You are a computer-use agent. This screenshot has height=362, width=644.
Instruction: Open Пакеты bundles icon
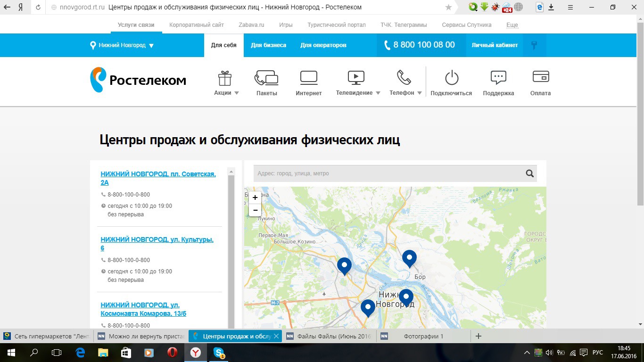pos(266,78)
